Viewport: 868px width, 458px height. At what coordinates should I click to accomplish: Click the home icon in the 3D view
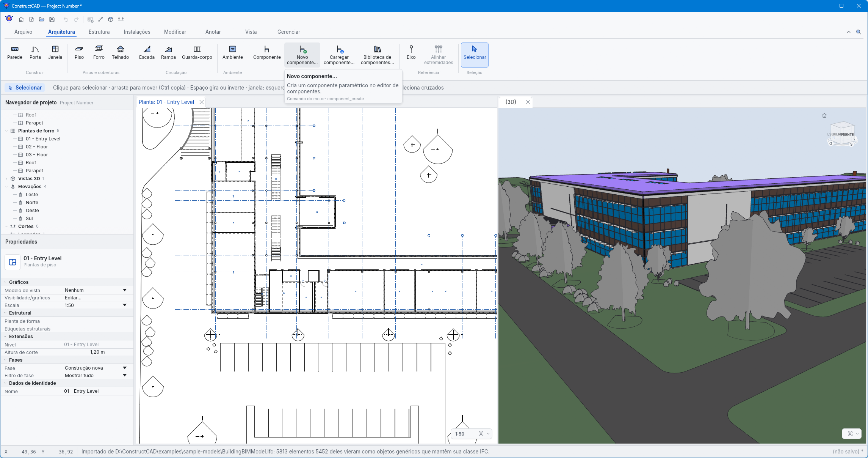[x=824, y=115]
